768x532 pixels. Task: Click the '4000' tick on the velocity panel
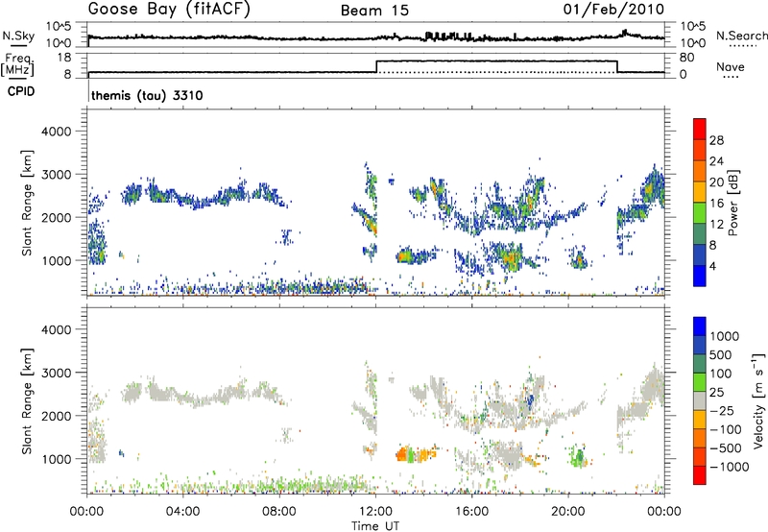coord(56,329)
